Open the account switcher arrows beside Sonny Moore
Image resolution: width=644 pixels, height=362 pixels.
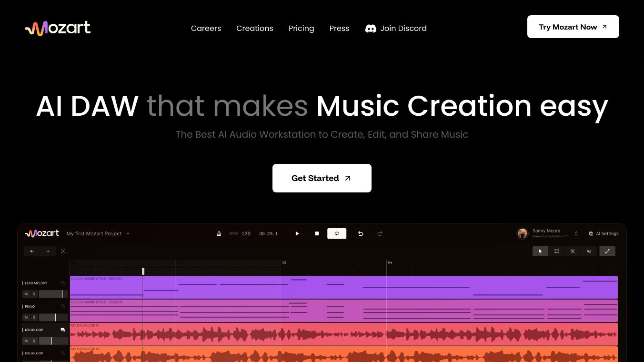pos(576,233)
